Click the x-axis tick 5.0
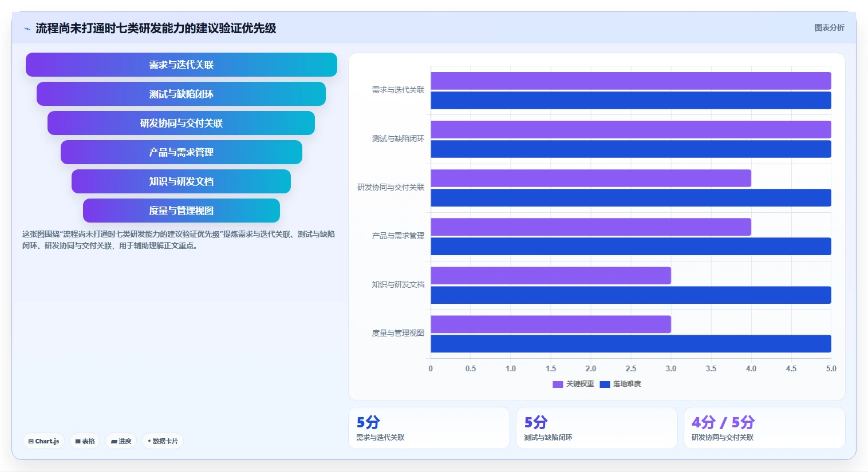 click(x=831, y=368)
